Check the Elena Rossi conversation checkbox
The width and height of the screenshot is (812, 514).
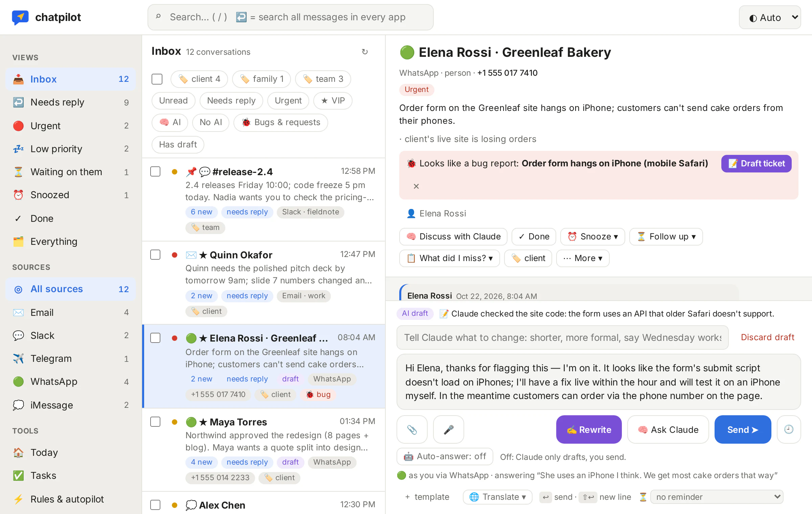(155, 338)
